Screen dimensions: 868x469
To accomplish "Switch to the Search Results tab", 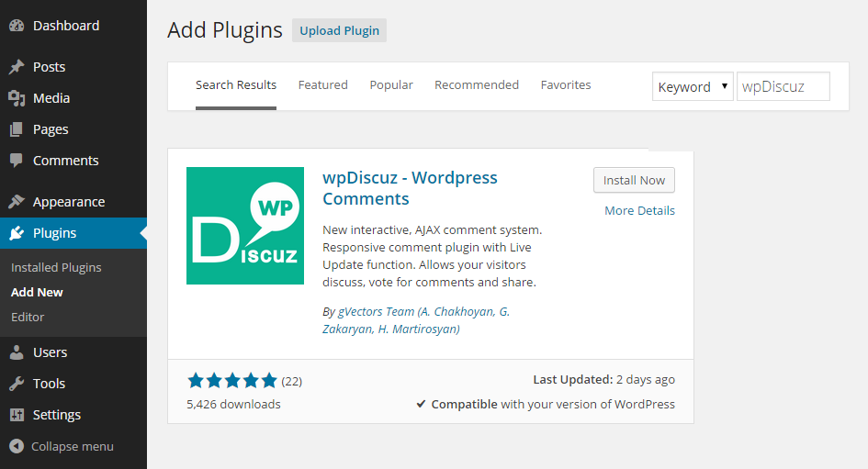I will [x=236, y=85].
